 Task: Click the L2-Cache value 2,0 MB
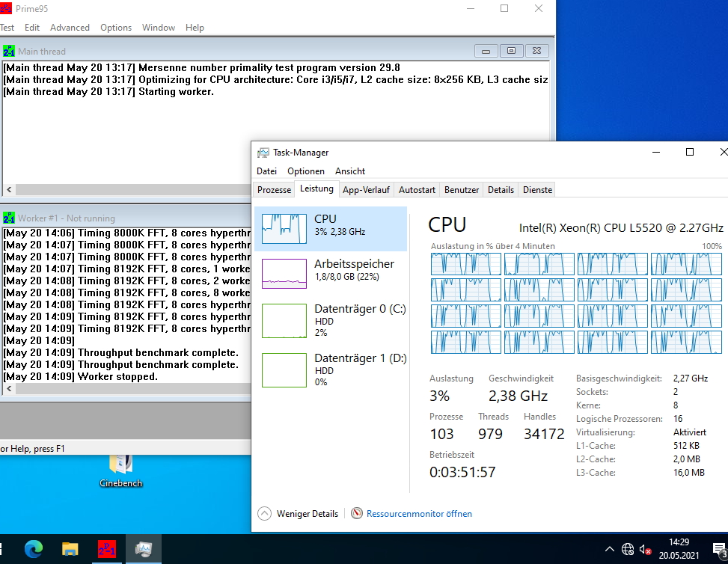687,459
